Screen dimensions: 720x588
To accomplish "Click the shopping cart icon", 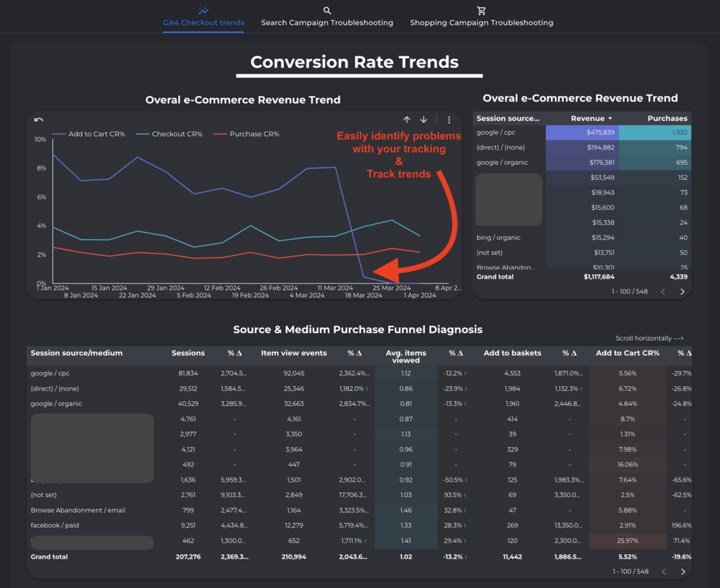I will coord(481,11).
